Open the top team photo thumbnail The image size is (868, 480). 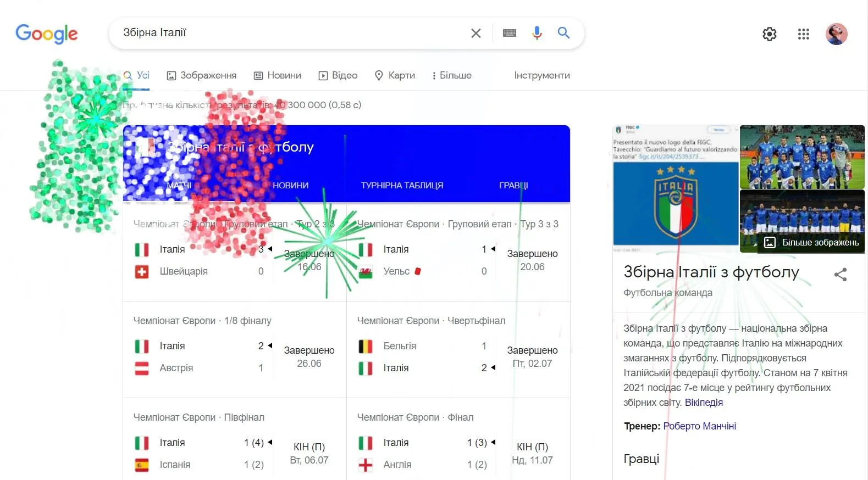point(802,157)
